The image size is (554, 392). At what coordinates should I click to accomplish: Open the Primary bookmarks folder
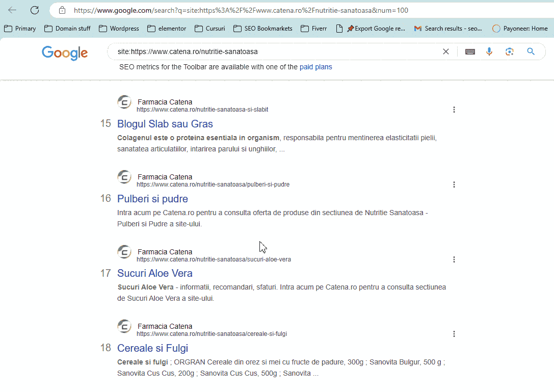tap(20, 29)
